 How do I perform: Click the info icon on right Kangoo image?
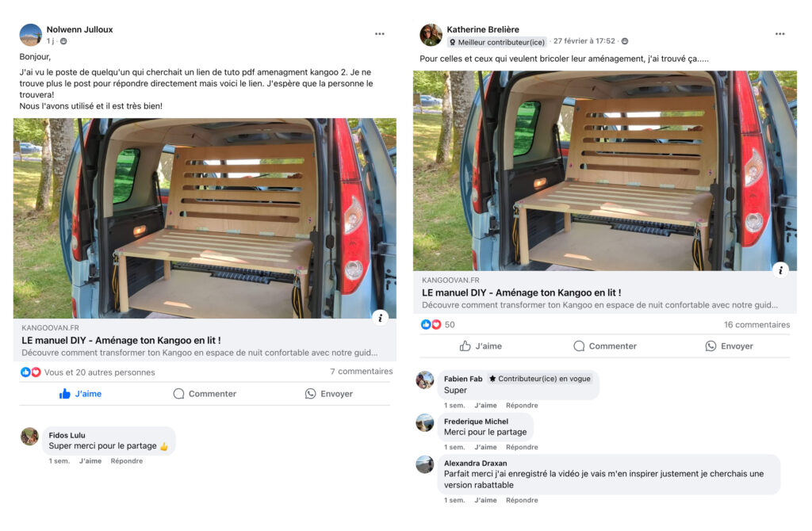780,270
